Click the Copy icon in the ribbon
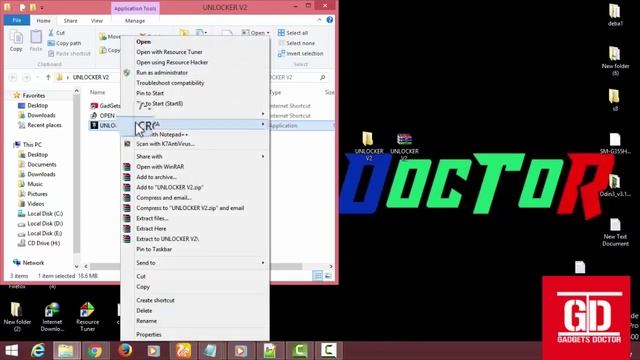The width and height of the screenshot is (640, 360). point(16,41)
